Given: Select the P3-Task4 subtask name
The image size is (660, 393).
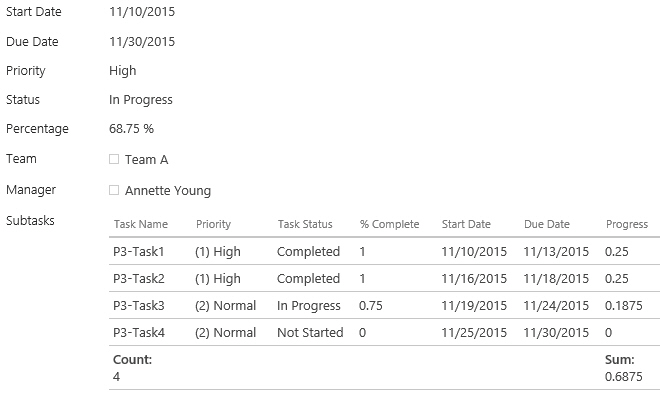Looking at the screenshot, I should [x=139, y=332].
